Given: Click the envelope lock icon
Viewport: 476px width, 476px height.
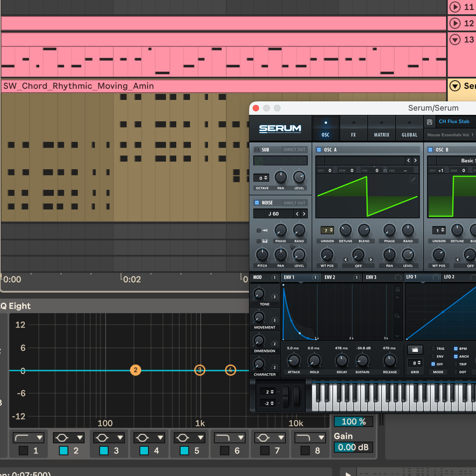Looking at the screenshot, I should (397, 289).
